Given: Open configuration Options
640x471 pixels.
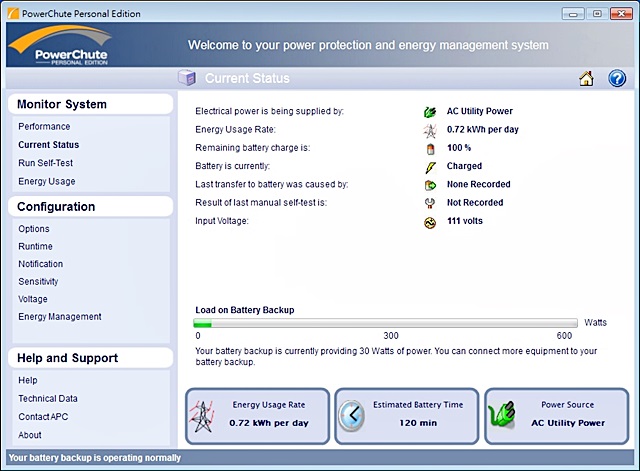Looking at the screenshot, I should click(x=34, y=229).
